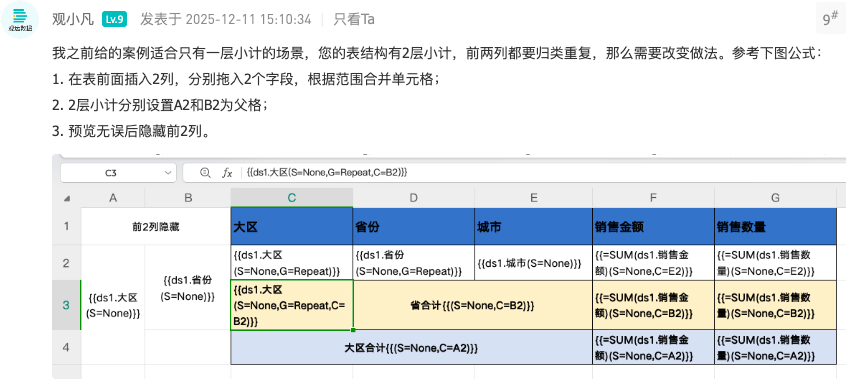
Task: Select column E header
Action: [x=533, y=198]
